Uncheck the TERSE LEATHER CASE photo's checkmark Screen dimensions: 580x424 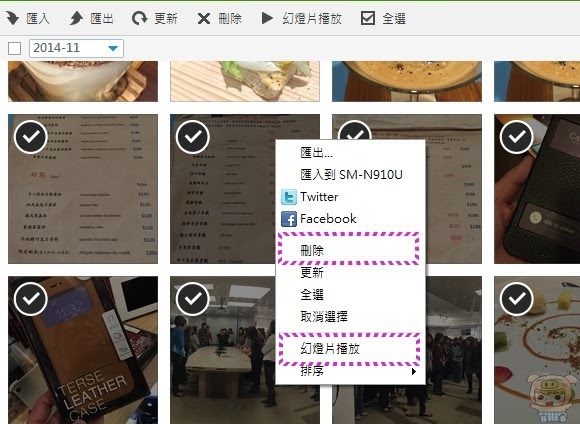click(x=31, y=299)
